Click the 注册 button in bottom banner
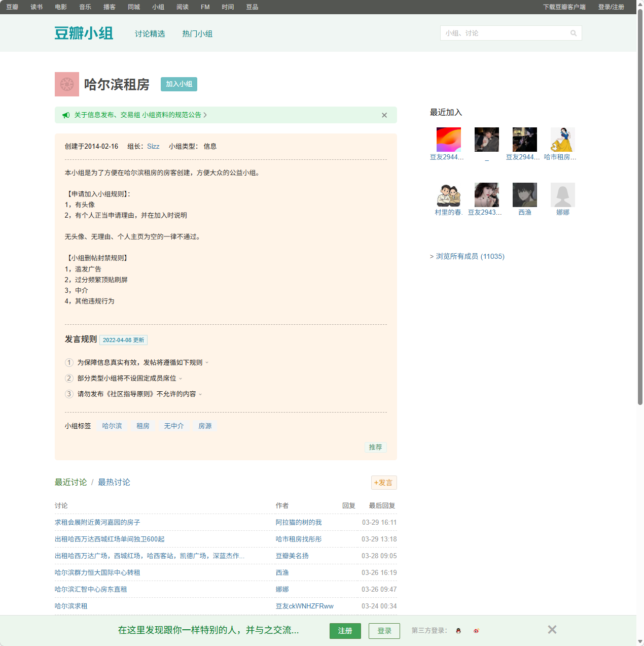Viewport: 644px width, 646px height. pos(345,631)
